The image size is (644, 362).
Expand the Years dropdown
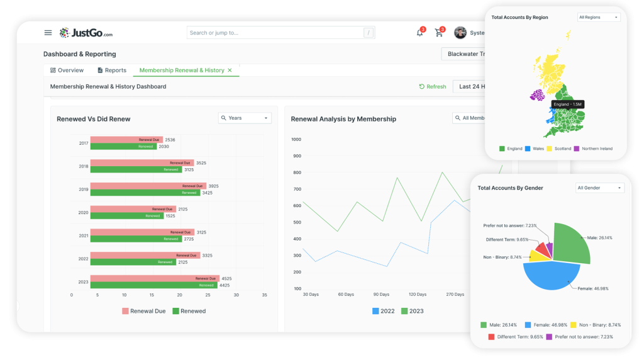click(x=245, y=118)
